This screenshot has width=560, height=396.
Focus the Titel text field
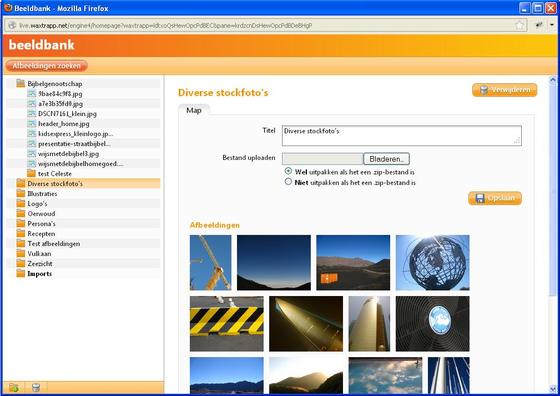pyautogui.click(x=401, y=136)
